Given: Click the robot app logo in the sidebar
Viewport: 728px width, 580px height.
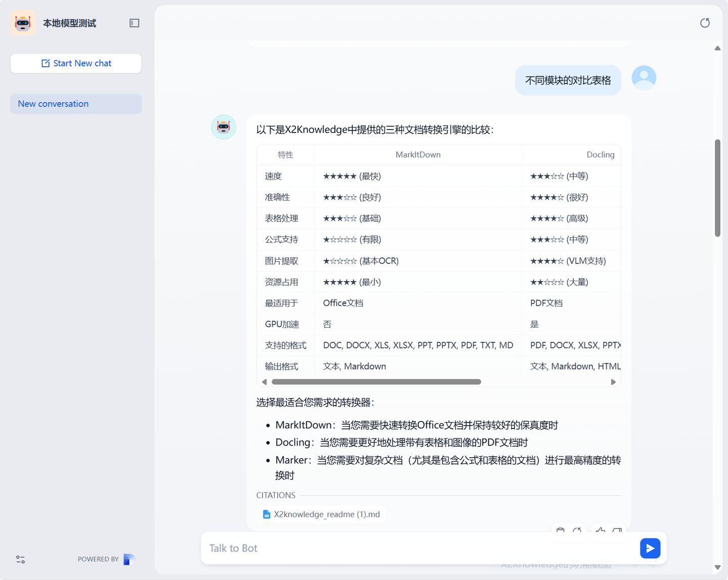Looking at the screenshot, I should (x=23, y=23).
